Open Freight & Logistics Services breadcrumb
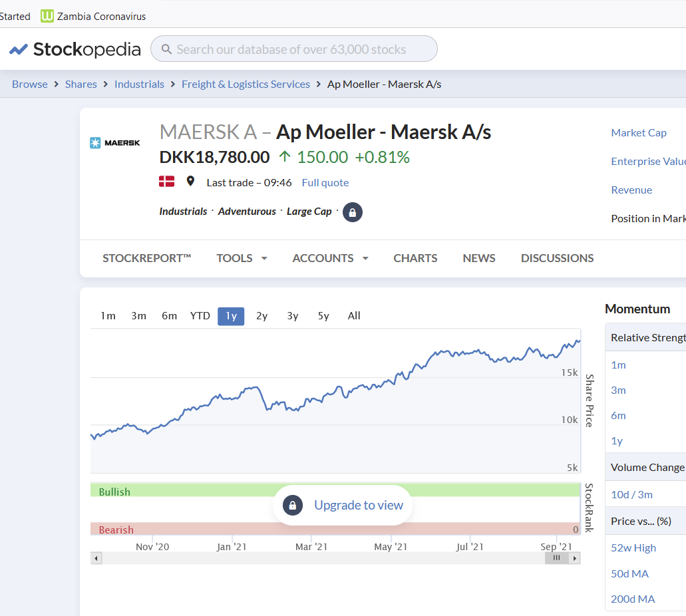 (246, 84)
